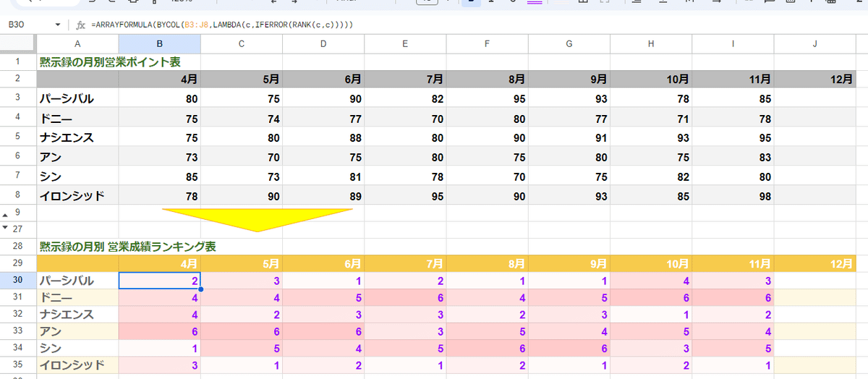Select row 1 header
Viewport: 868px width, 379px height.
[18, 62]
